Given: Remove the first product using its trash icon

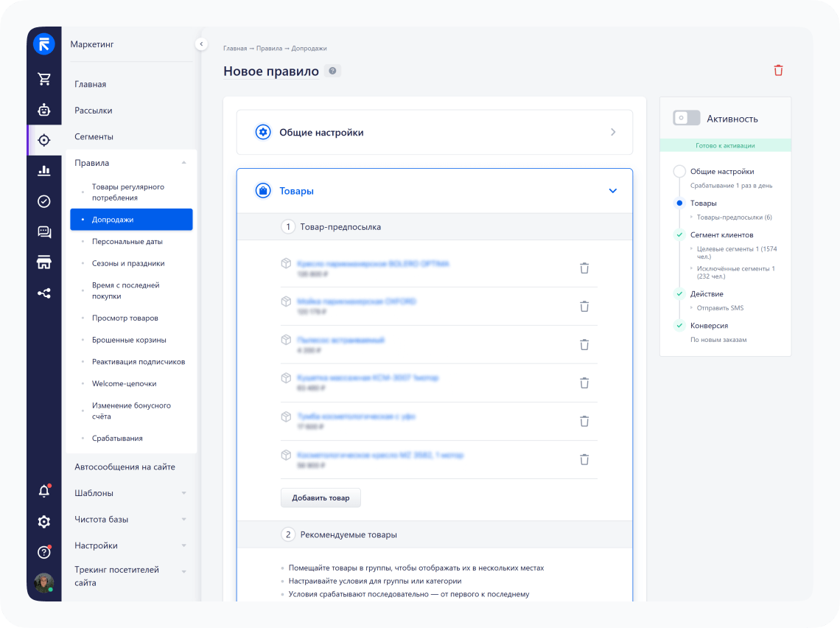Looking at the screenshot, I should point(584,268).
